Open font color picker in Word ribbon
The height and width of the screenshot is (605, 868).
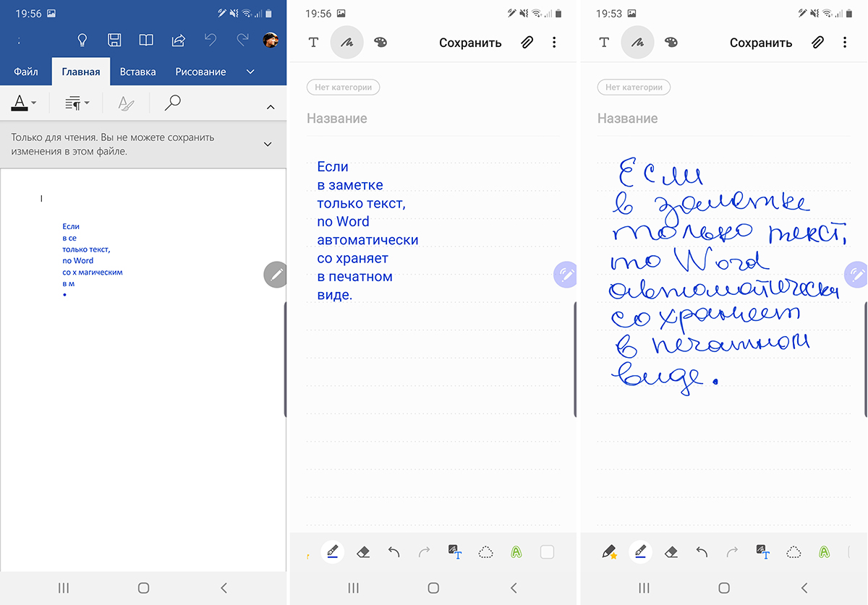tap(23, 103)
